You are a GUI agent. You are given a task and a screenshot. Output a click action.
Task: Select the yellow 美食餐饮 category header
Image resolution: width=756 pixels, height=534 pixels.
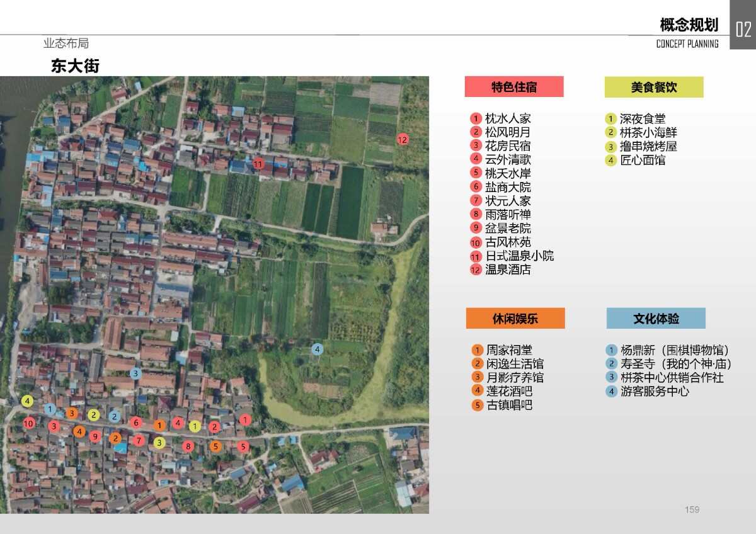[x=654, y=87]
